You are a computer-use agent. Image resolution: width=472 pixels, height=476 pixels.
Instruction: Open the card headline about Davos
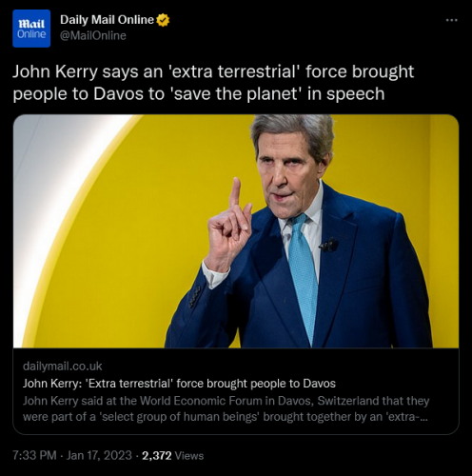point(179,384)
